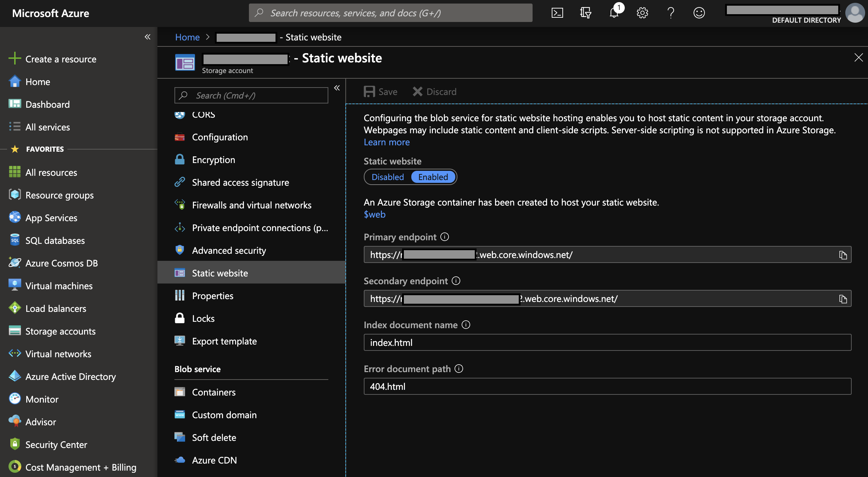
Task: Set Static website to Disabled
Action: (x=388, y=177)
